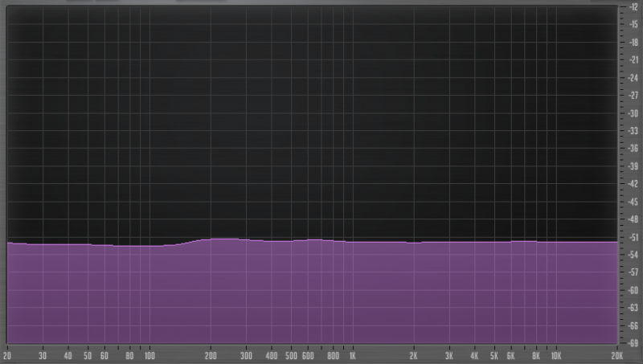The image size is (643, 364).
Task: Click the 100 Hz frequency axis label
Action: [x=149, y=355]
